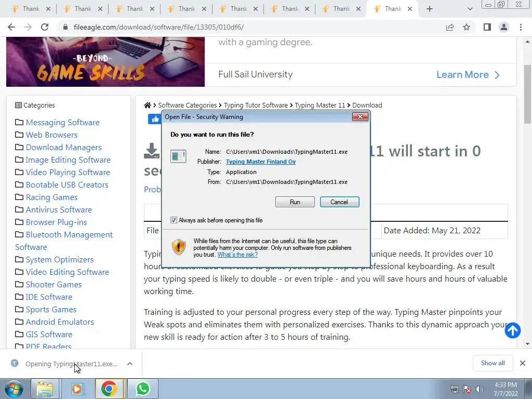Click Typing Master 11 breadcrumb
532x399 pixels.
click(320, 105)
